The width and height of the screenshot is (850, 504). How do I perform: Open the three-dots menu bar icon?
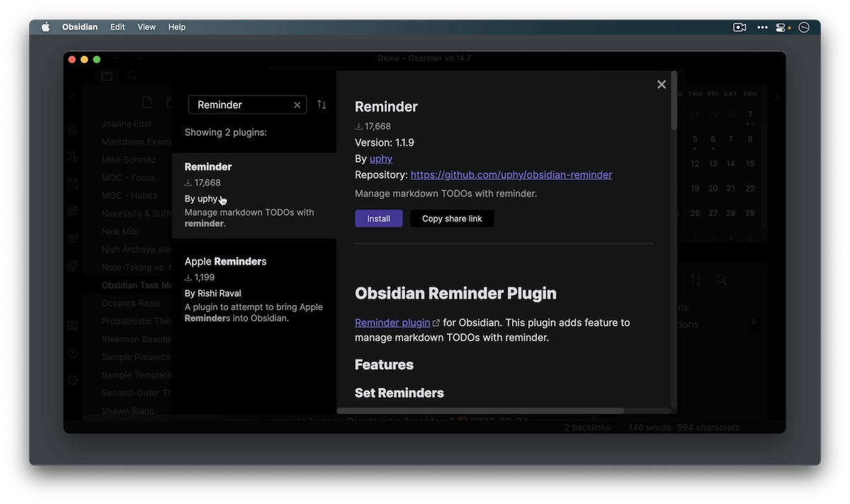coord(762,27)
